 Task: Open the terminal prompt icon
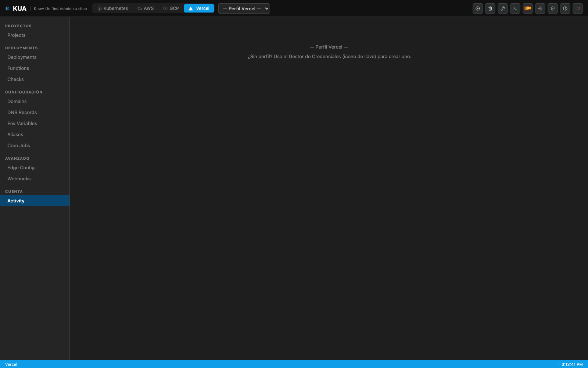(x=515, y=8)
